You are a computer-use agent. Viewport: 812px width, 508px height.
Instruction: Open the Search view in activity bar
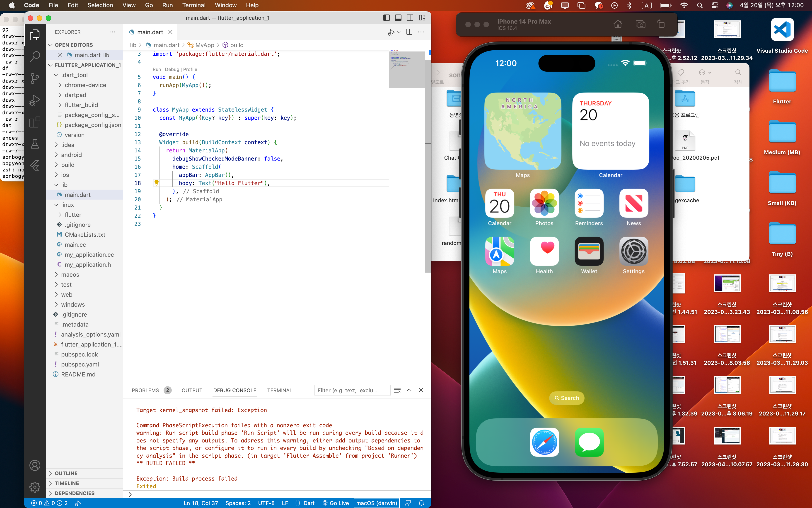pyautogui.click(x=35, y=56)
